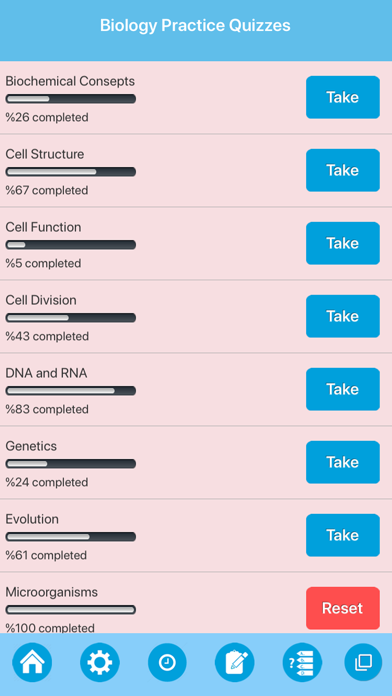Click the Cell Structure progress bar

(71, 172)
